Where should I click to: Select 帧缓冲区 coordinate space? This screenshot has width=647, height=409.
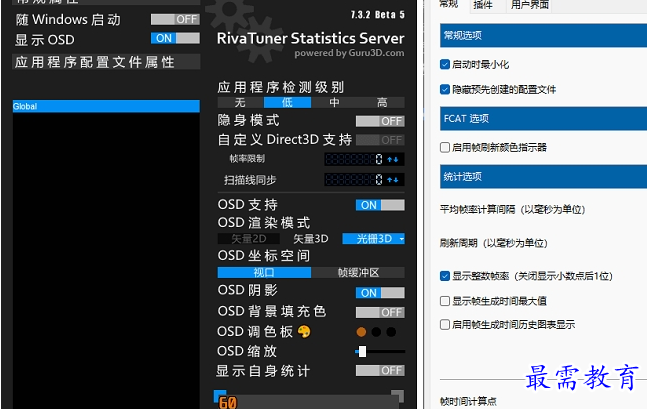357,272
